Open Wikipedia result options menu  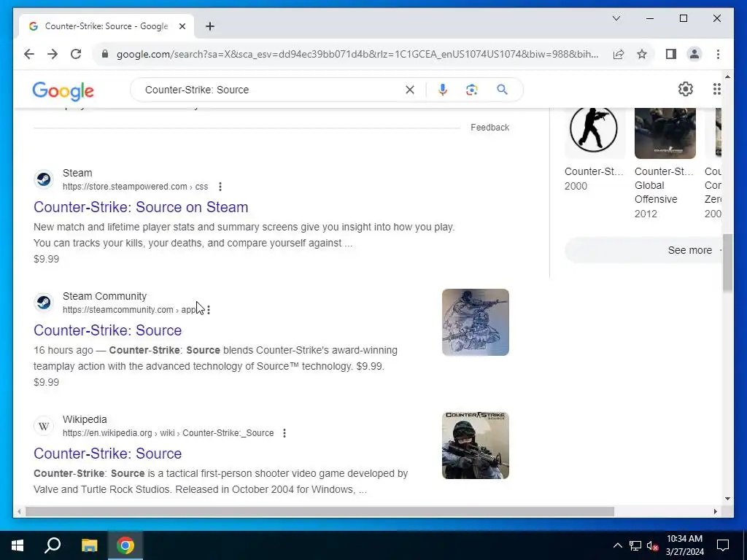(x=285, y=433)
